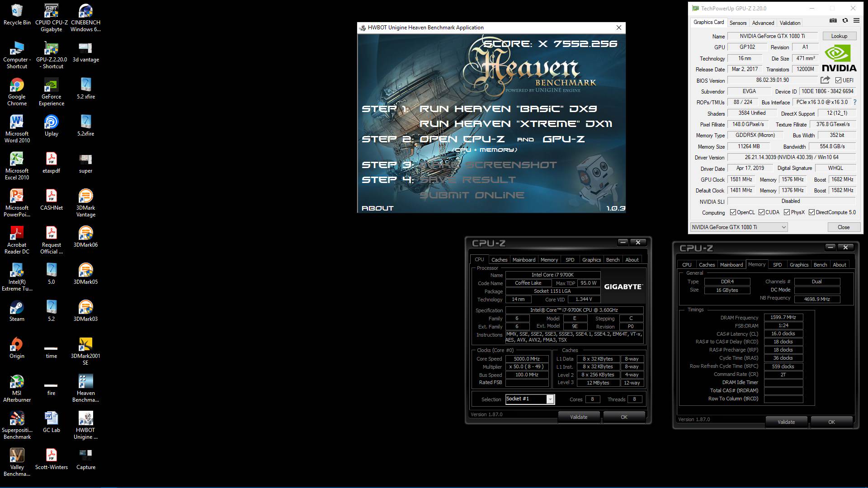Toggle DirectCompute 5.0 checkbox
This screenshot has height=488, width=868.
[x=811, y=212]
